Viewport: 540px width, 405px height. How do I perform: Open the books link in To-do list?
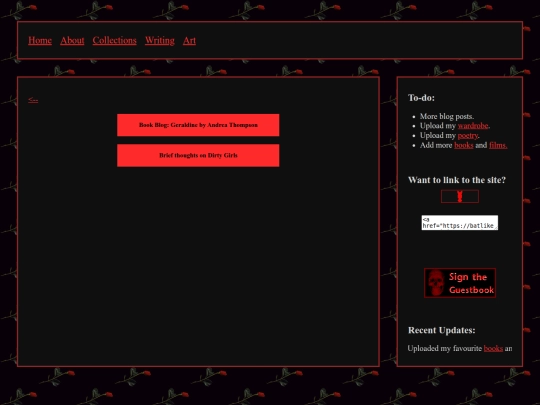(464, 145)
